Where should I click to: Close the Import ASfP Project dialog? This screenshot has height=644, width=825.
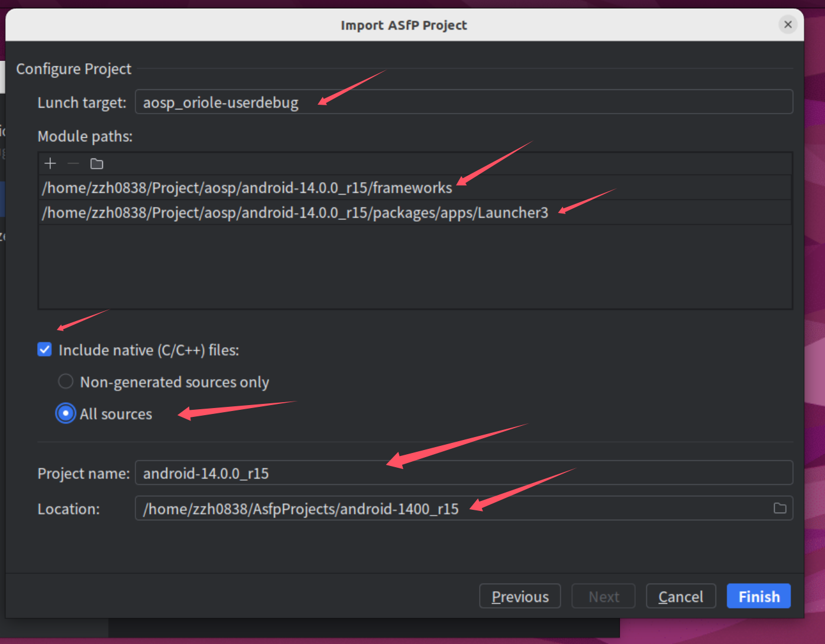[x=788, y=25]
